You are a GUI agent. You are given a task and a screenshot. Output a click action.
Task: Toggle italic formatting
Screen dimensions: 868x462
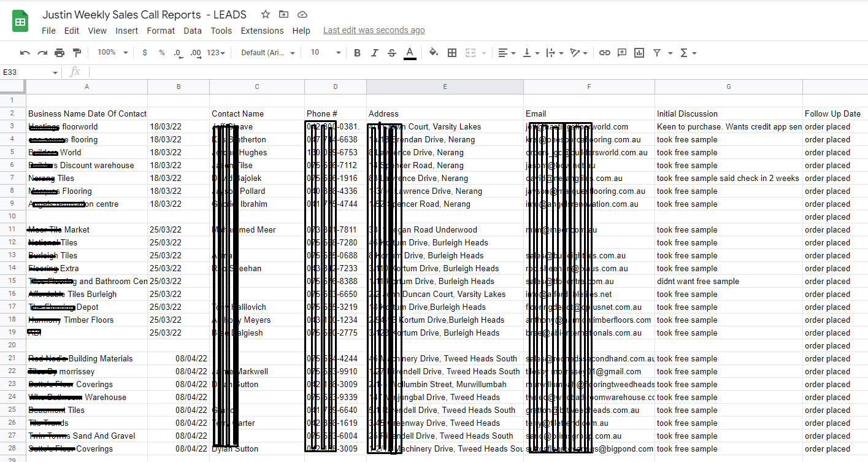pos(375,53)
